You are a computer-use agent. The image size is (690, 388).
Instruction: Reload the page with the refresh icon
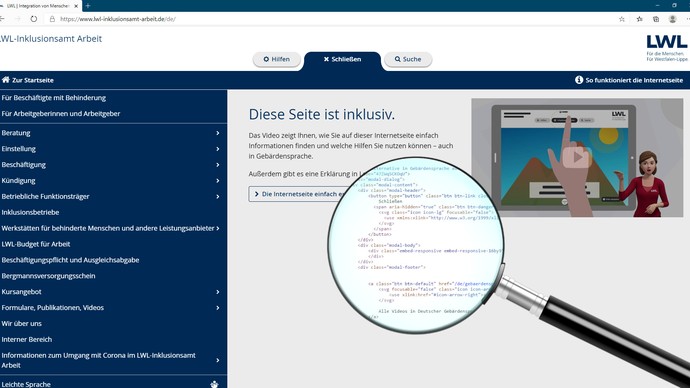(x=34, y=19)
